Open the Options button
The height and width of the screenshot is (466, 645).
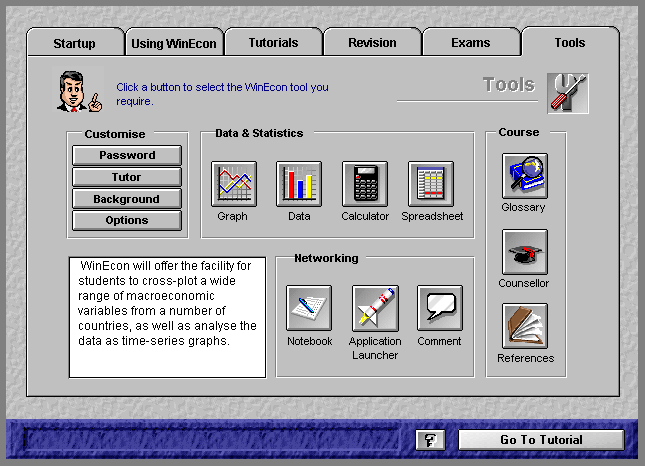(x=127, y=220)
